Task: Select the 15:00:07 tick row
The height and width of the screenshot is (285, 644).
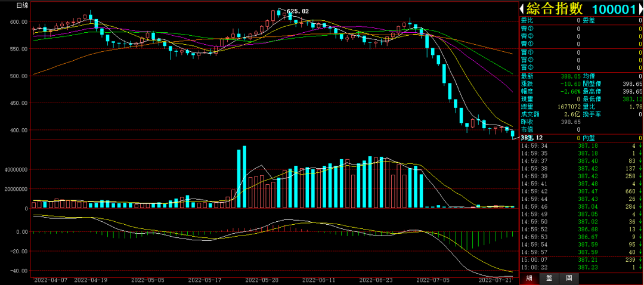Action: (x=581, y=259)
